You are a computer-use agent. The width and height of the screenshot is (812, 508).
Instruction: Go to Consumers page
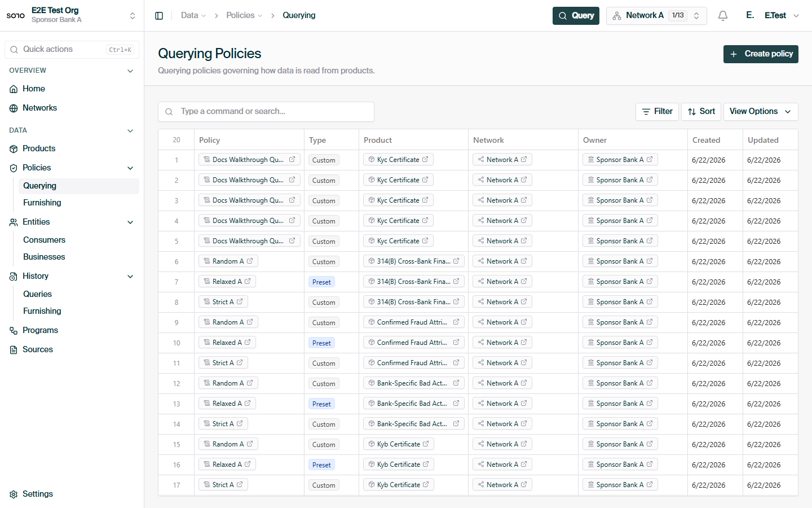[79, 240]
